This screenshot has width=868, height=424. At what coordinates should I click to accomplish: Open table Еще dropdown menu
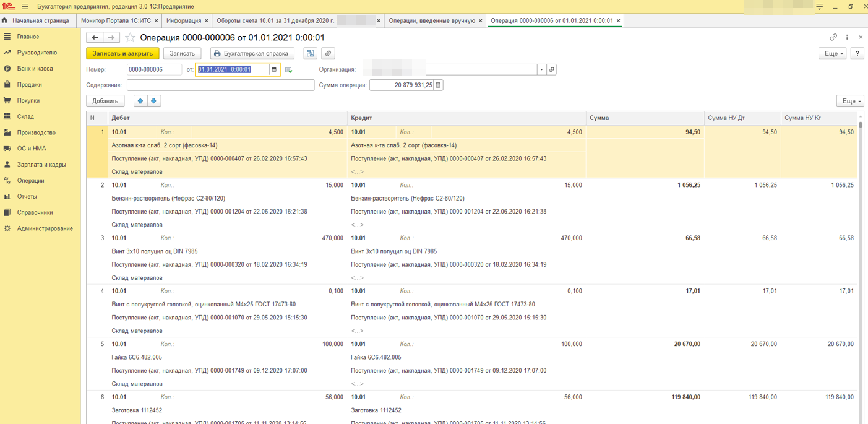tap(850, 101)
